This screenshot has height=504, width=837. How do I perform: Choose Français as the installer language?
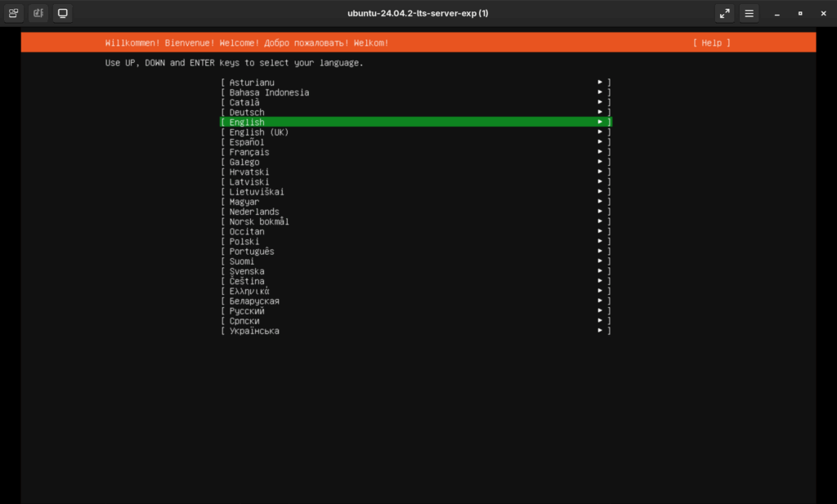tap(416, 152)
